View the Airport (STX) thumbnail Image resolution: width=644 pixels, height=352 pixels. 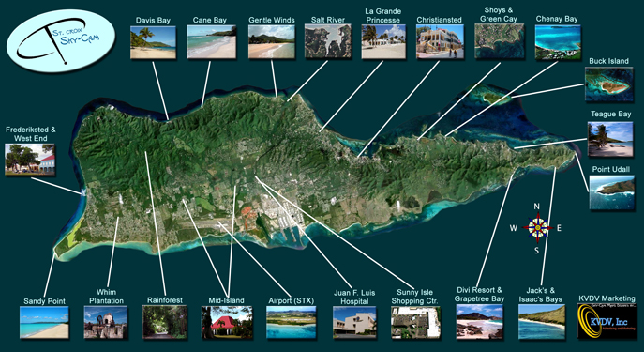point(292,322)
